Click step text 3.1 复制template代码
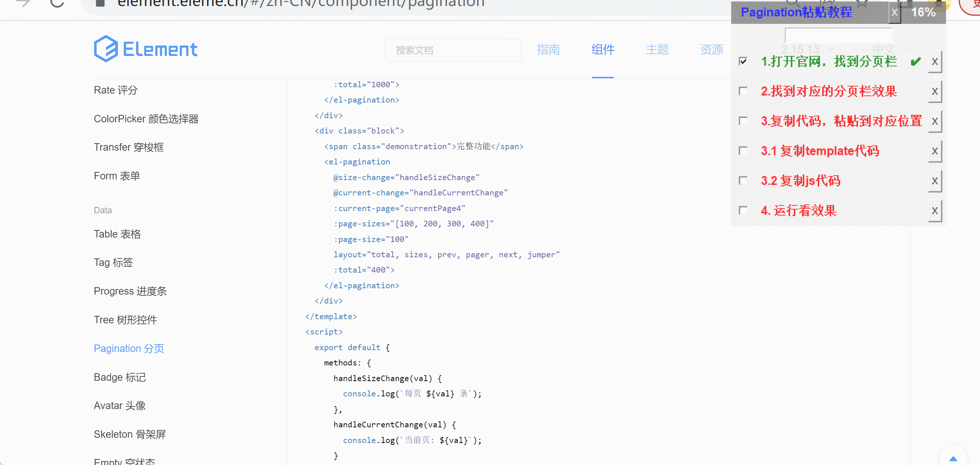Image resolution: width=980 pixels, height=465 pixels. tap(820, 151)
